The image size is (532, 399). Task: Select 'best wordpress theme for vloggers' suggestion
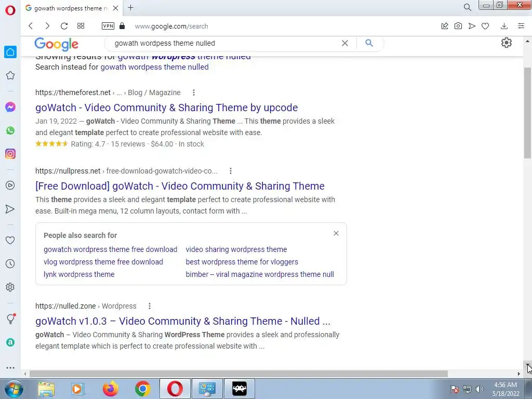coord(242,262)
